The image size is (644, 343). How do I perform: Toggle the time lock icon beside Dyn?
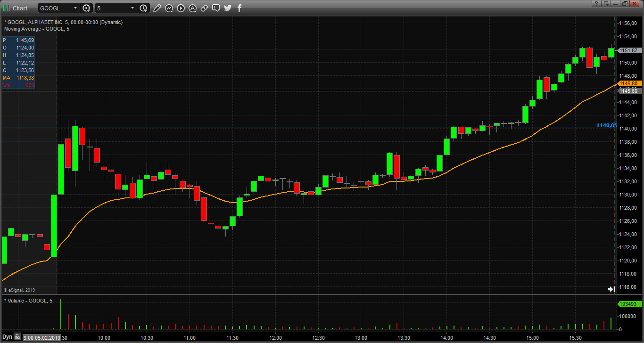click(17, 337)
